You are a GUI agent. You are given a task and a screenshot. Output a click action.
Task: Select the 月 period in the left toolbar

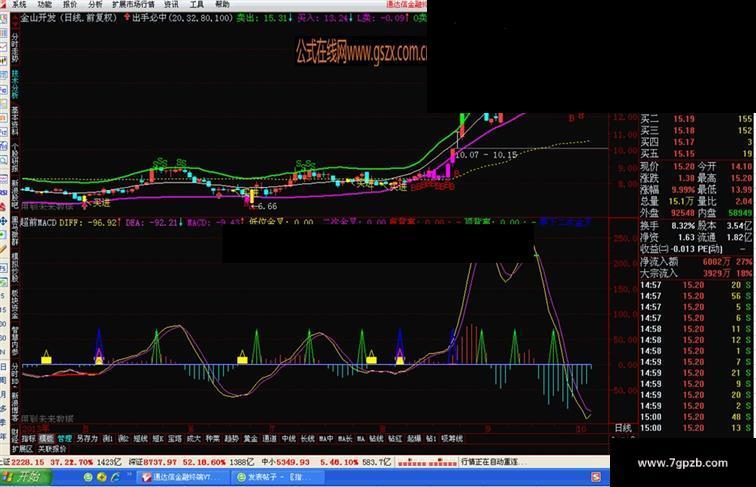[3, 394]
